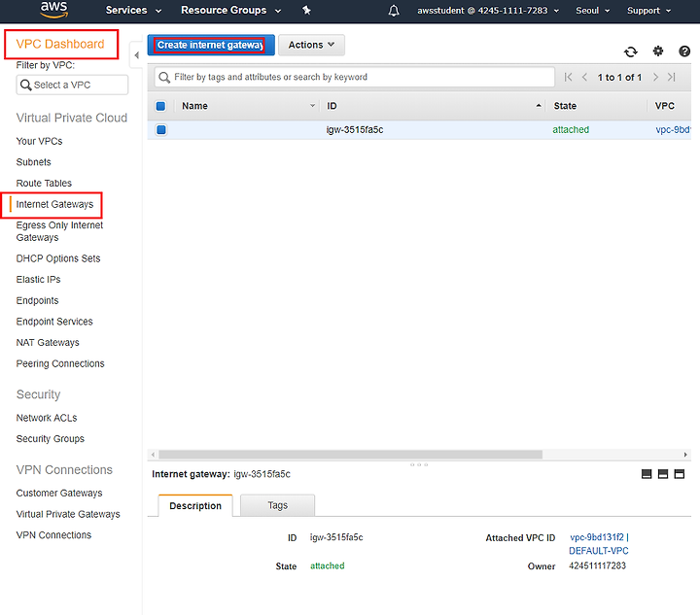Click igw-3515fa5c ID cell in table
This screenshot has width=700, height=615.
(x=355, y=130)
